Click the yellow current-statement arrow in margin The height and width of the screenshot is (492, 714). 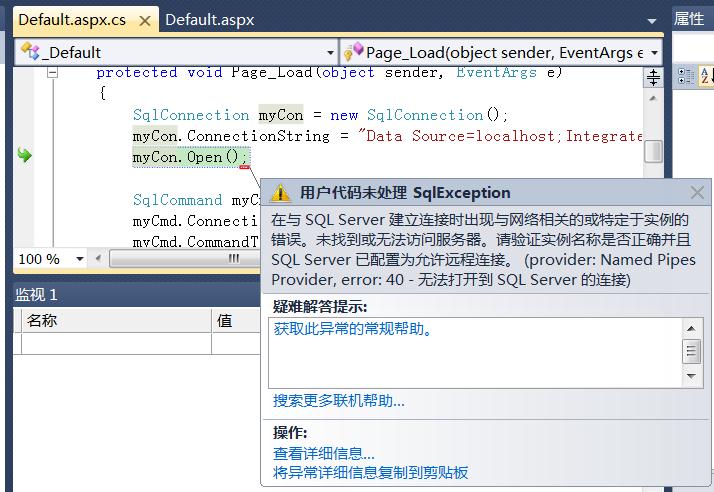[x=25, y=156]
